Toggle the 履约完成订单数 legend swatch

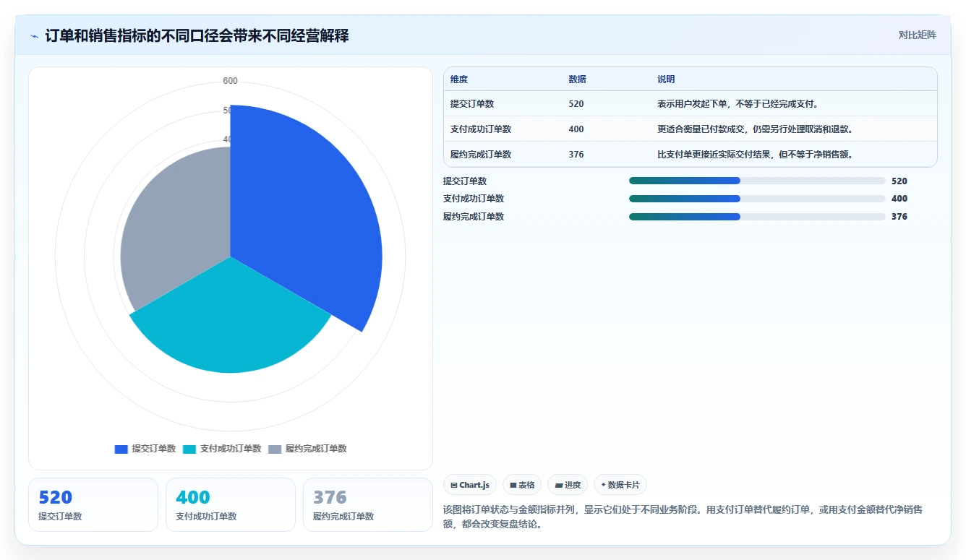pos(275,449)
